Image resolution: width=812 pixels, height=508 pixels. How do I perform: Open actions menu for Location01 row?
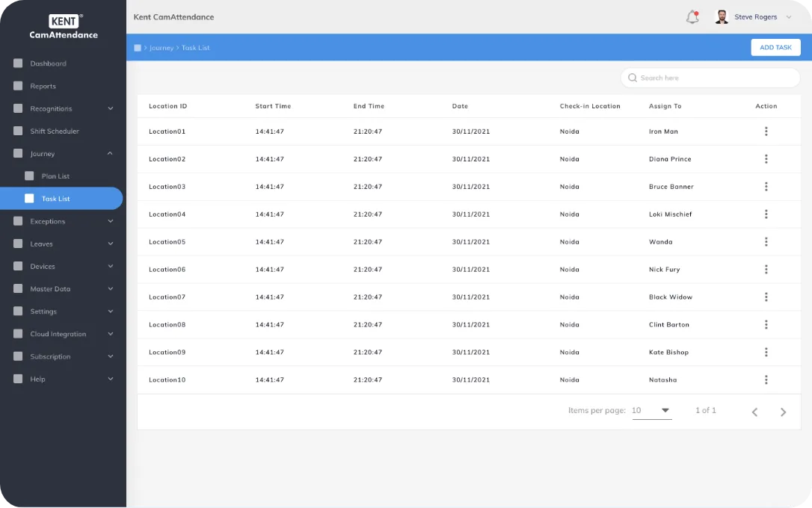pyautogui.click(x=766, y=131)
